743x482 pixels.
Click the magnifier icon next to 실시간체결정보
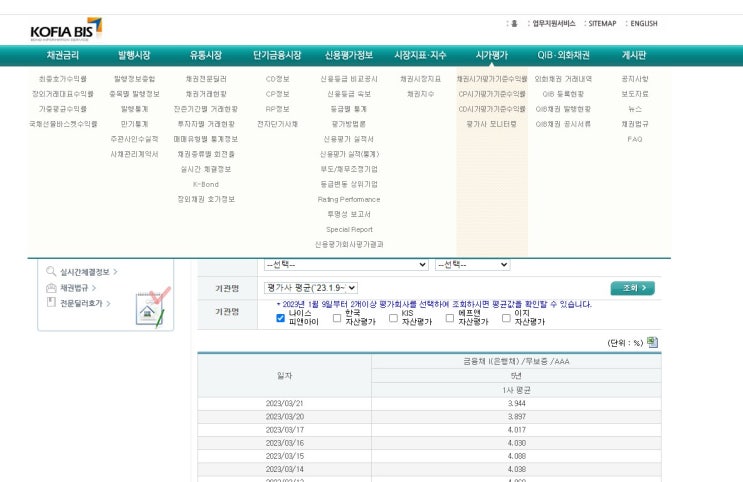51,272
